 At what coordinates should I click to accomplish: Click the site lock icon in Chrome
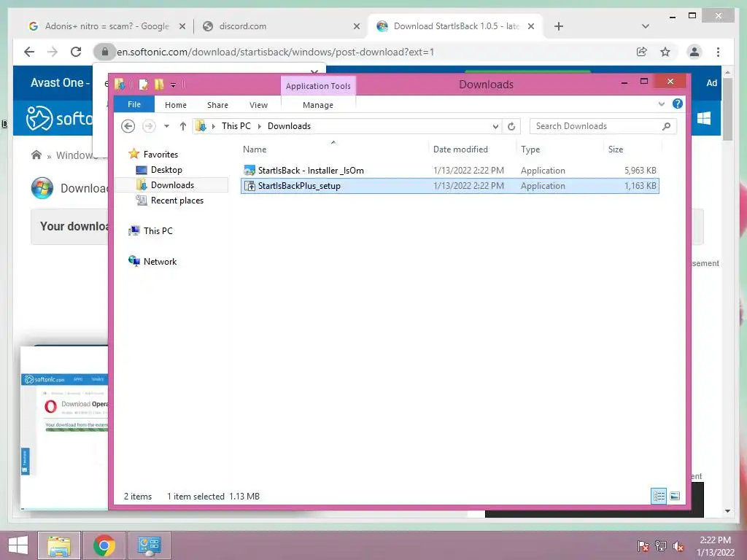pos(105,52)
